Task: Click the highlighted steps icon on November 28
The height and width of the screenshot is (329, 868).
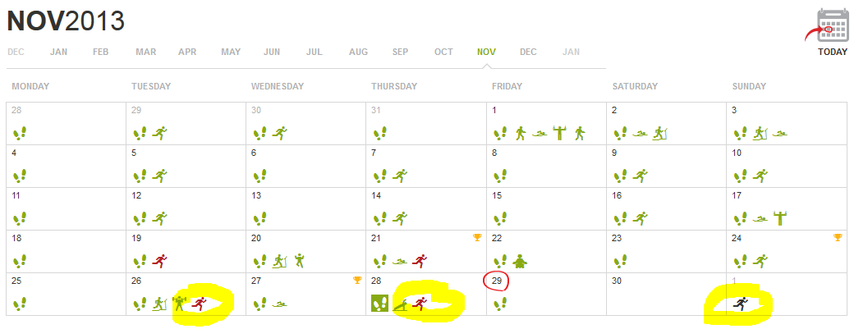Action: point(380,304)
